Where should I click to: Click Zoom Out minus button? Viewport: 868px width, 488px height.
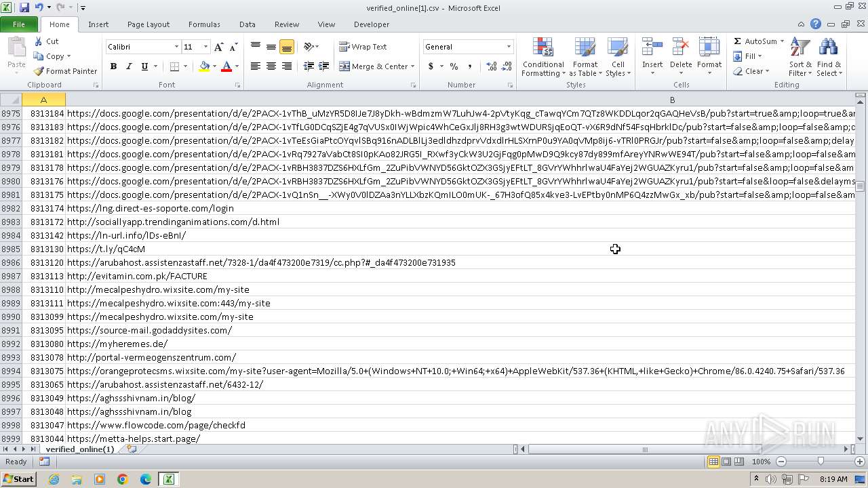tap(781, 462)
